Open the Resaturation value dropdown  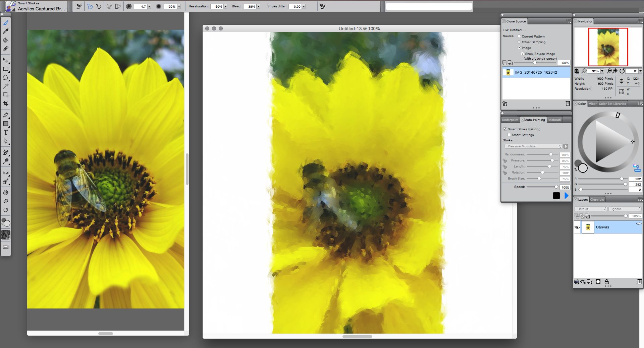(x=225, y=6)
